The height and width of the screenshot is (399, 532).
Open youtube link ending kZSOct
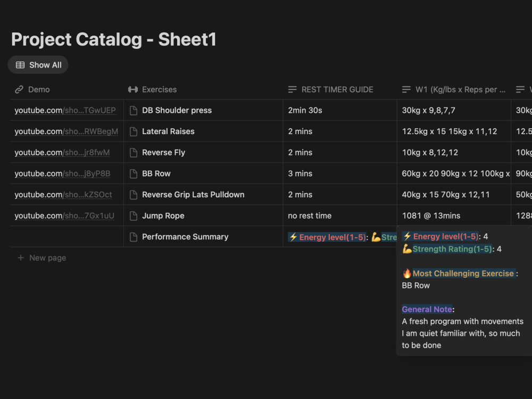(63, 194)
